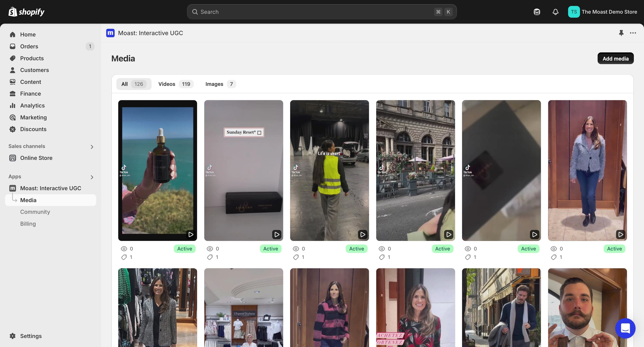Viewport: 644px width, 347px height.
Task: Open the Analytics page
Action: point(32,105)
